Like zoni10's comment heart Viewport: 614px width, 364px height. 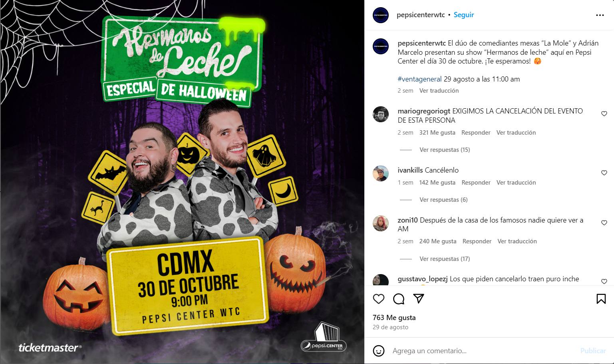[x=604, y=223]
